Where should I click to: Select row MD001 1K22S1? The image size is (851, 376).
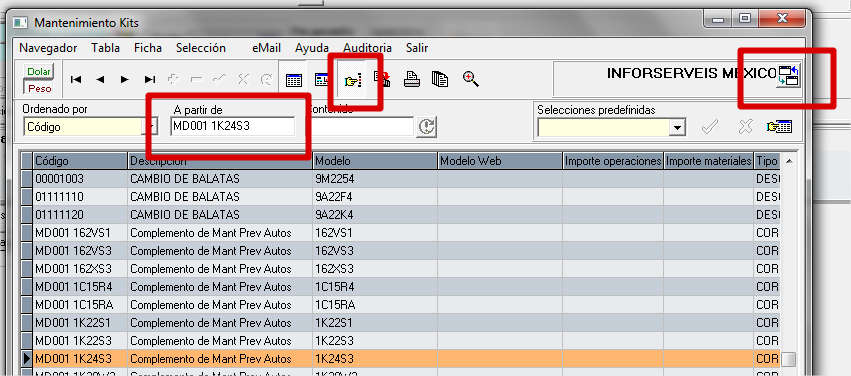[x=400, y=323]
